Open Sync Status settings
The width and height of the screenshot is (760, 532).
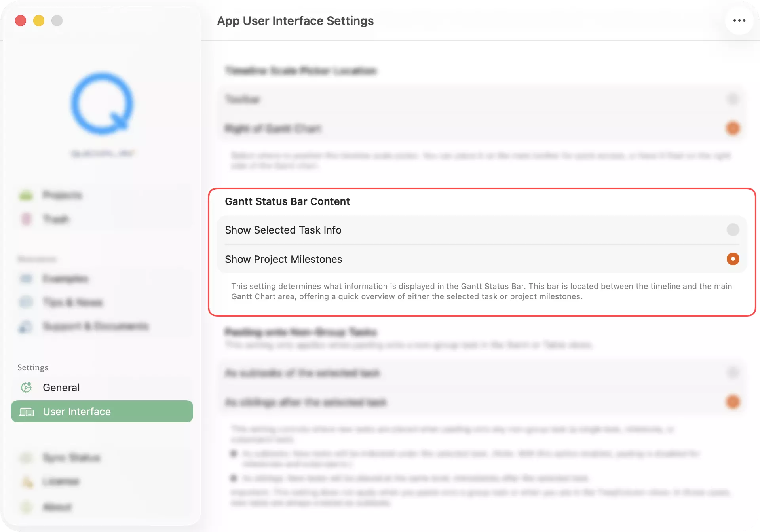(x=71, y=458)
